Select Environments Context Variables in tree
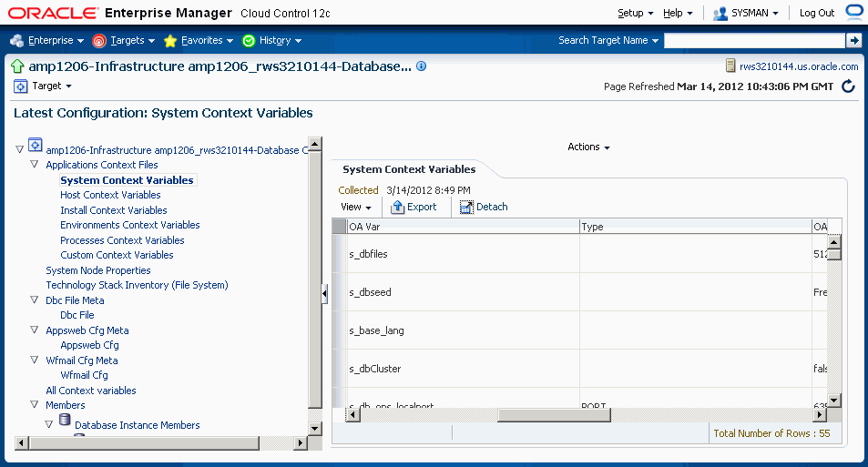Viewport: 868px width, 467px height. [x=130, y=225]
